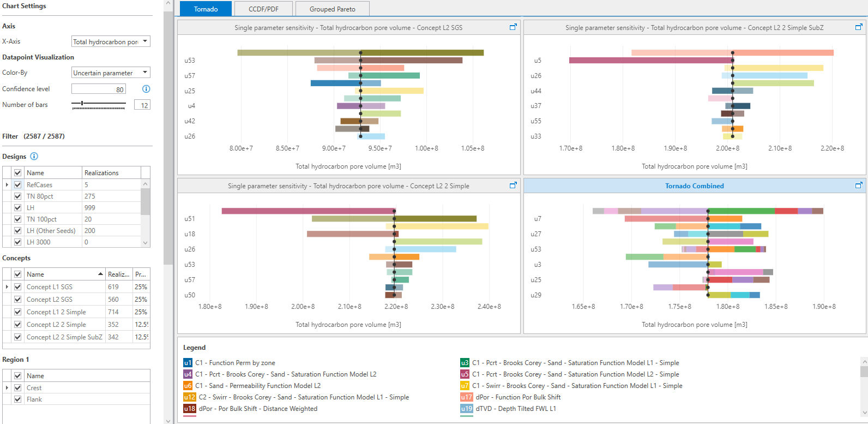
Task: Click the Realizations column header
Action: (x=111, y=173)
